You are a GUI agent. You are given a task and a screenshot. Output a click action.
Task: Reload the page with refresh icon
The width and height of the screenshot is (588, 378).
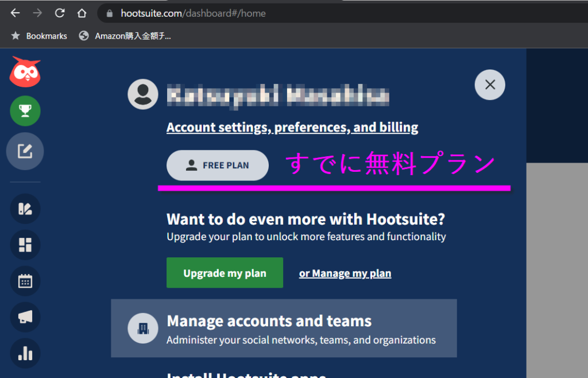(60, 13)
